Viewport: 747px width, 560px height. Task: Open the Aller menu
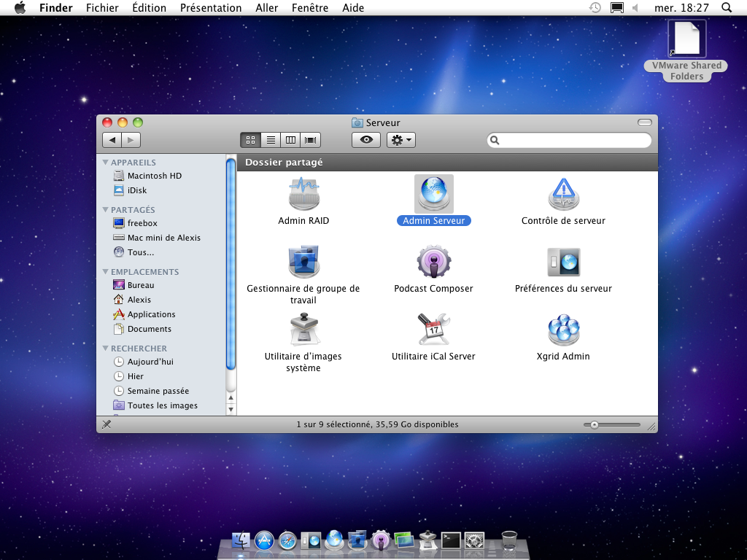pos(267,7)
